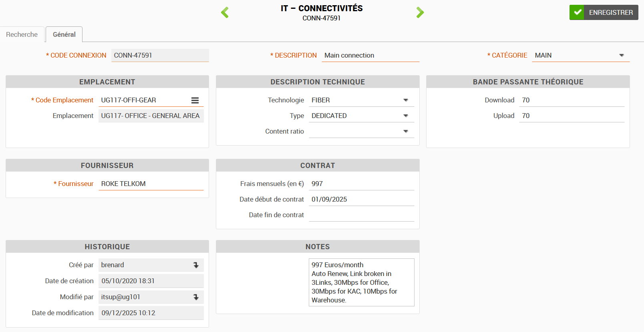The height and width of the screenshot is (332, 644).
Task: Select the Général tab
Action: 64,35
